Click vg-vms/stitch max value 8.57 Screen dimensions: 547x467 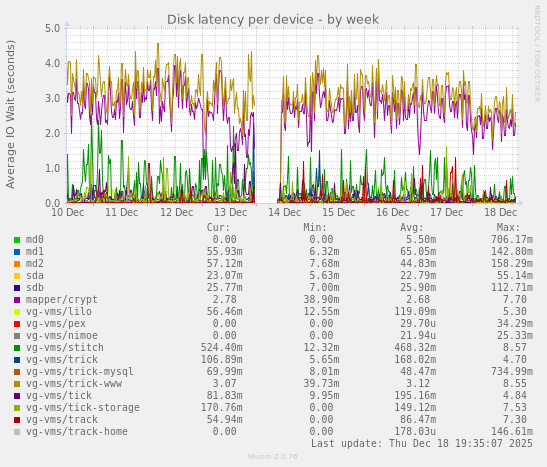[x=515, y=348]
